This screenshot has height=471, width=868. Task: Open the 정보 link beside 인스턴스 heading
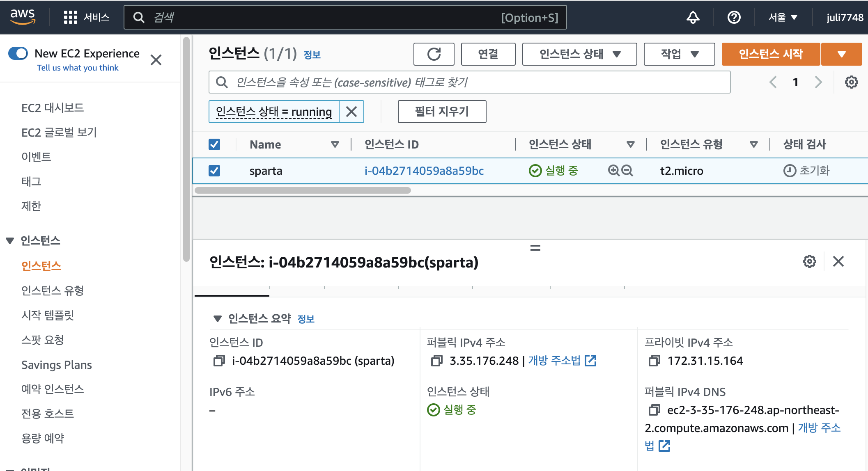point(312,55)
